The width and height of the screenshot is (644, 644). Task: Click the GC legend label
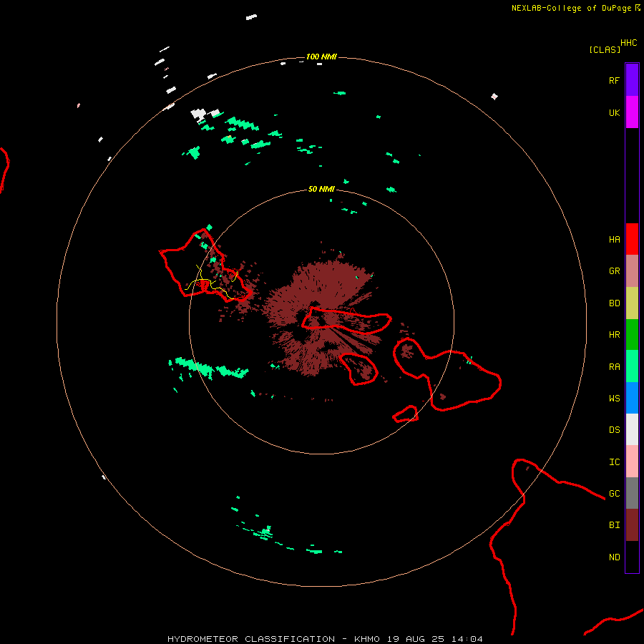(614, 494)
